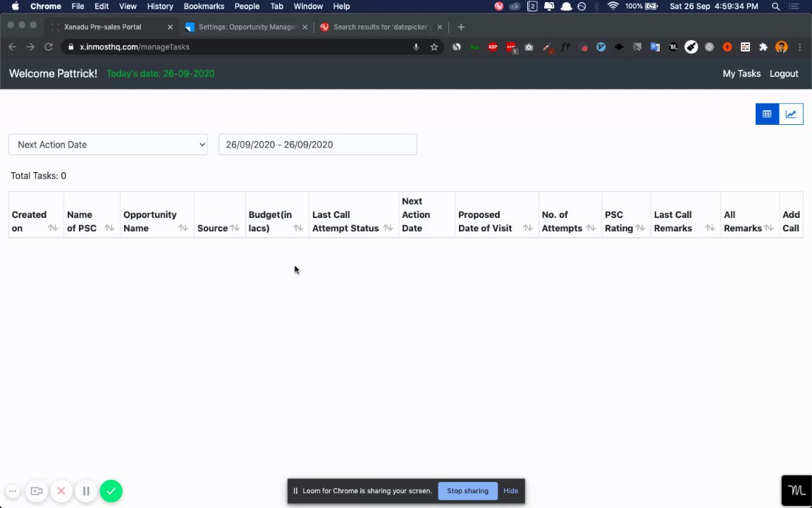This screenshot has width=812, height=508.
Task: Click the Vimeo extension icon
Action: pyautogui.click(x=601, y=47)
